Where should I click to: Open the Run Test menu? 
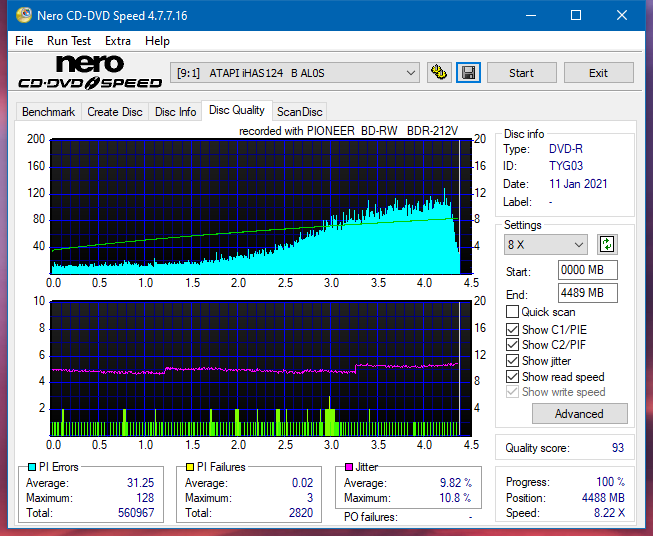(69, 41)
